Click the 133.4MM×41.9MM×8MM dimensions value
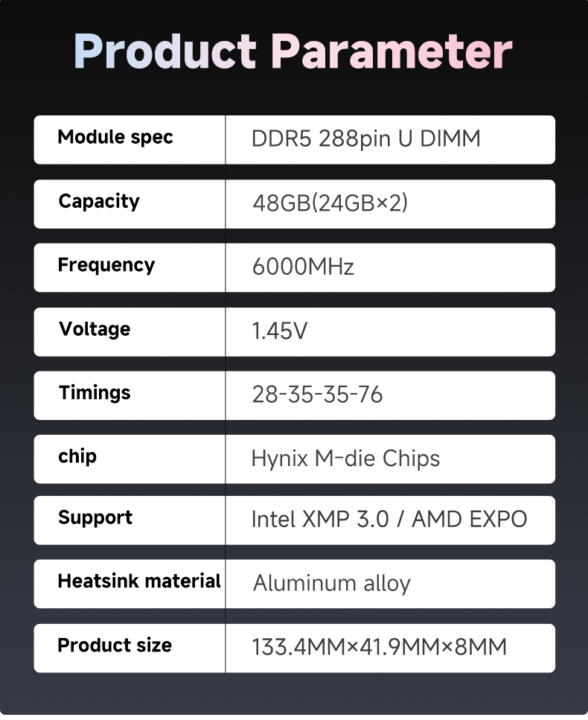The image size is (588, 720). click(x=379, y=647)
